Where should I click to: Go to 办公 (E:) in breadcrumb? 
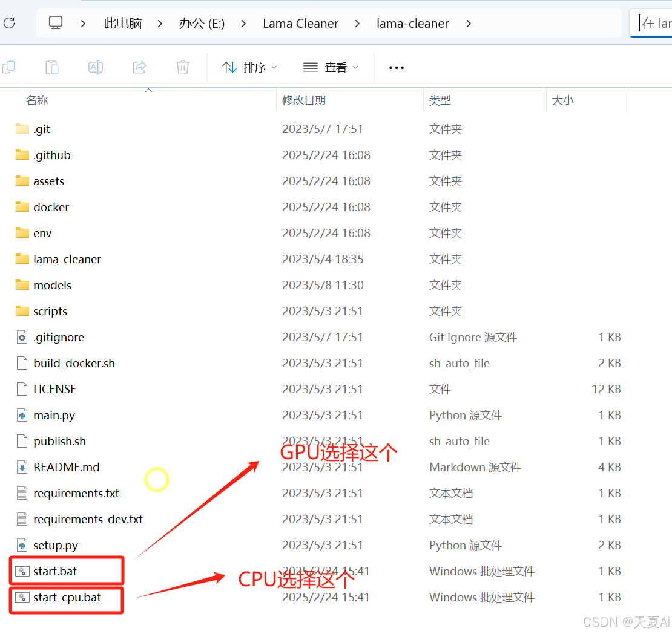[202, 23]
